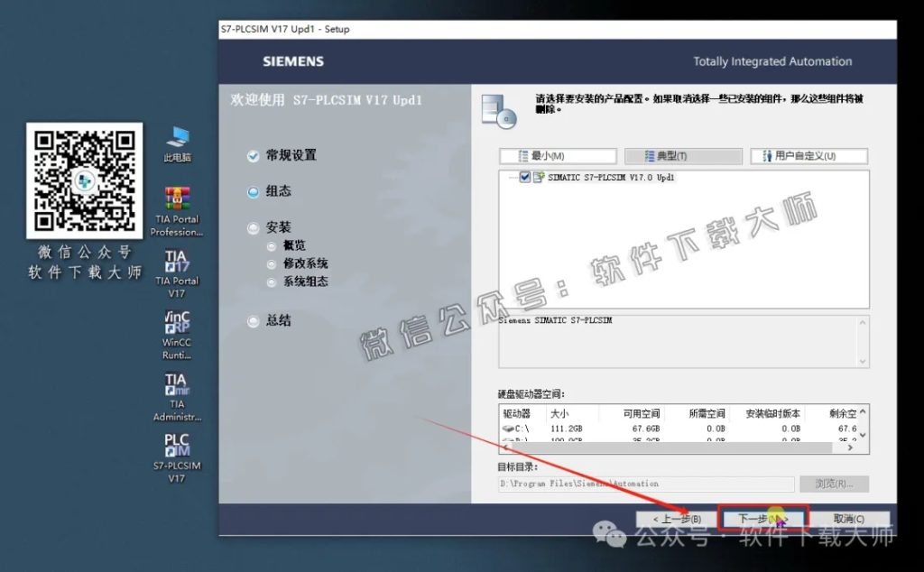Uncheck the SIMATIC S7-PLCSIM V17.0 Upd1 component
The width and height of the screenshot is (924, 572).
click(x=524, y=178)
